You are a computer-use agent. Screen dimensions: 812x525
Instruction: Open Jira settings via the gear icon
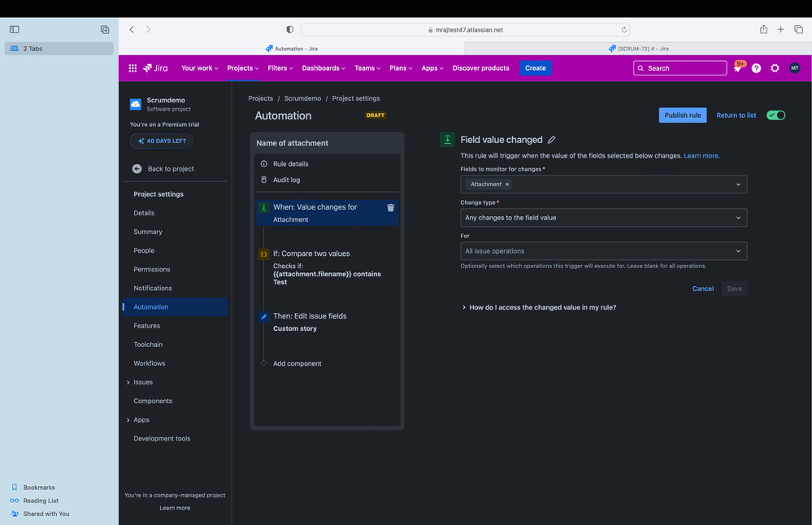[775, 68]
